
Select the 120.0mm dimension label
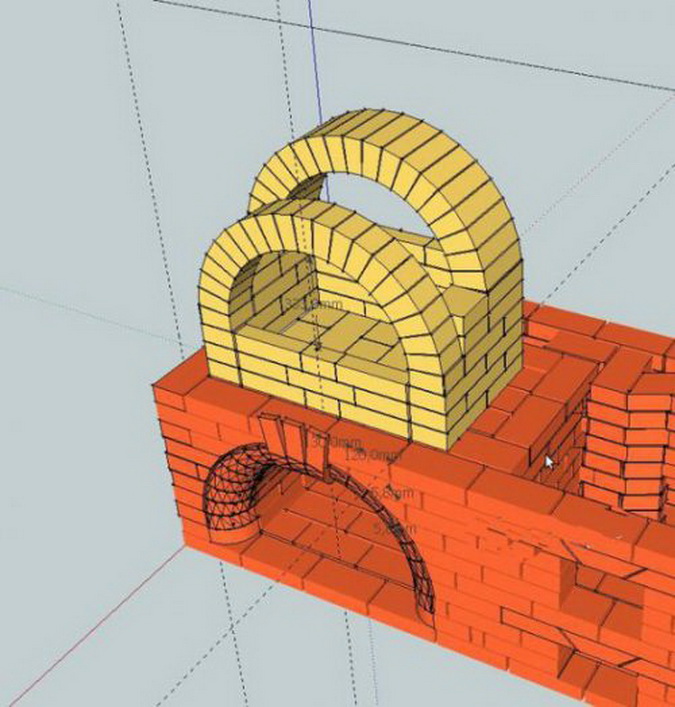point(372,455)
